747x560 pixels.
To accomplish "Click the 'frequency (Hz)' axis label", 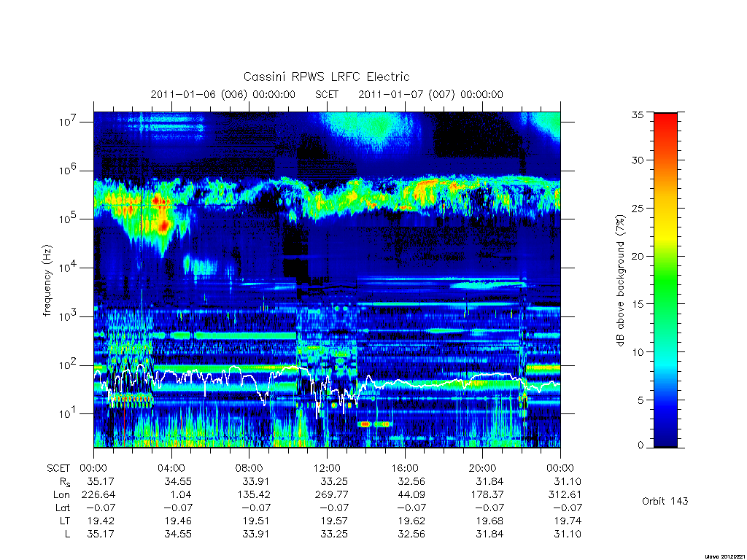I will (x=47, y=280).
